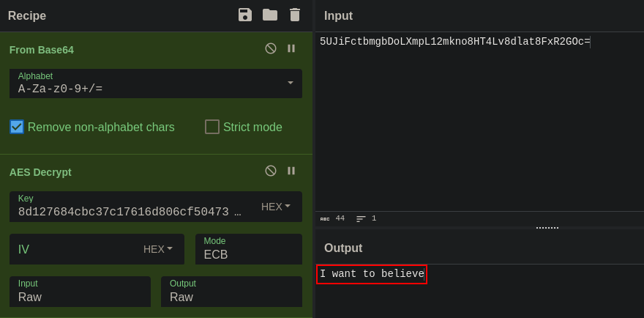Open the Base64 Alphabet dropdown

pos(291,84)
